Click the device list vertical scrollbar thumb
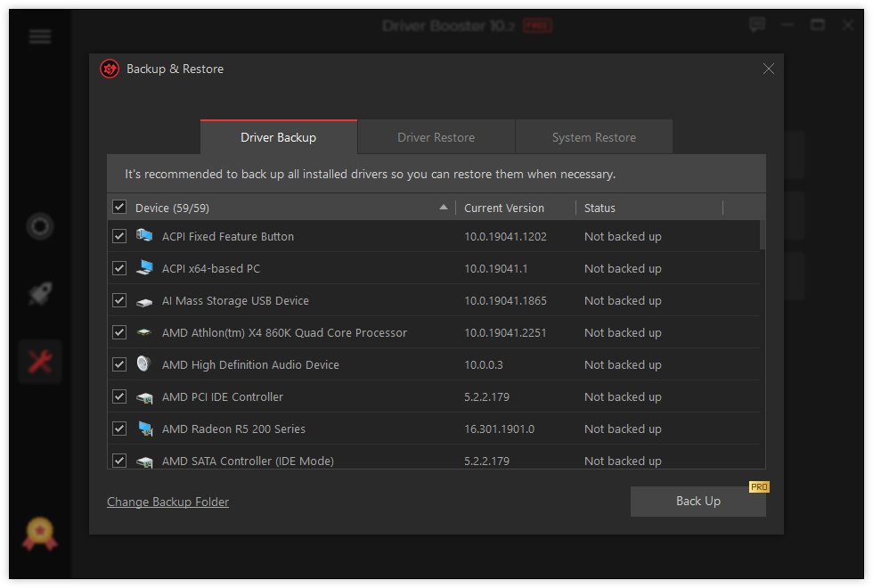873x588 pixels. [763, 235]
